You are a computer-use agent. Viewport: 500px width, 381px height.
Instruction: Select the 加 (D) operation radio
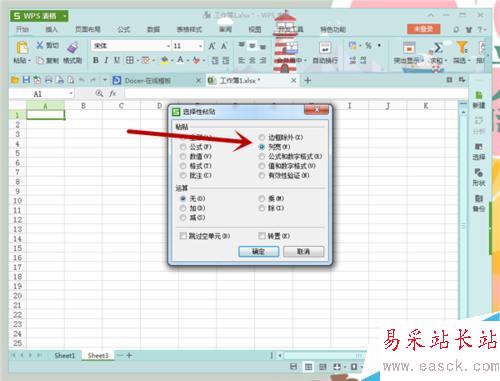pos(183,208)
